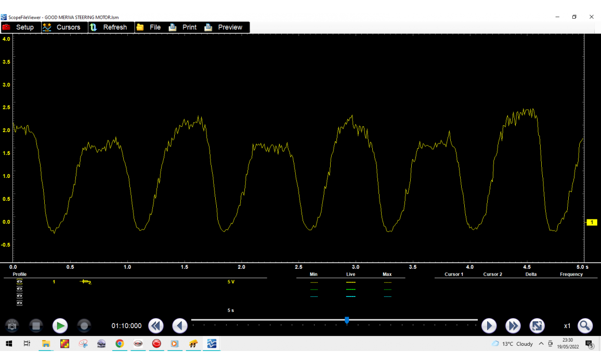
Task: Click the round Record button
Action: pos(84,326)
